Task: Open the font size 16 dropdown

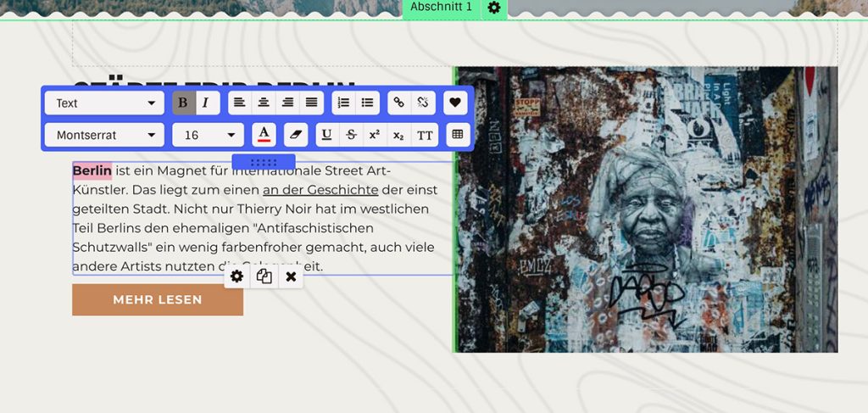Action: coord(208,135)
